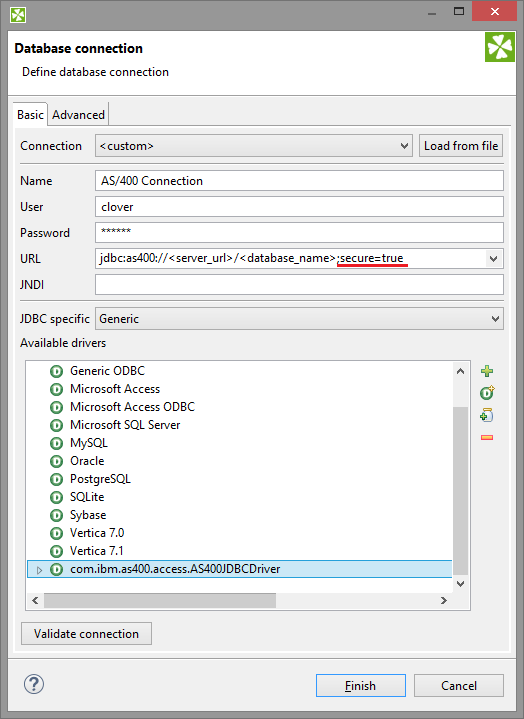Image resolution: width=524 pixels, height=719 pixels.
Task: Open the JDBC specific Generic dropdown
Action: pyautogui.click(x=299, y=319)
